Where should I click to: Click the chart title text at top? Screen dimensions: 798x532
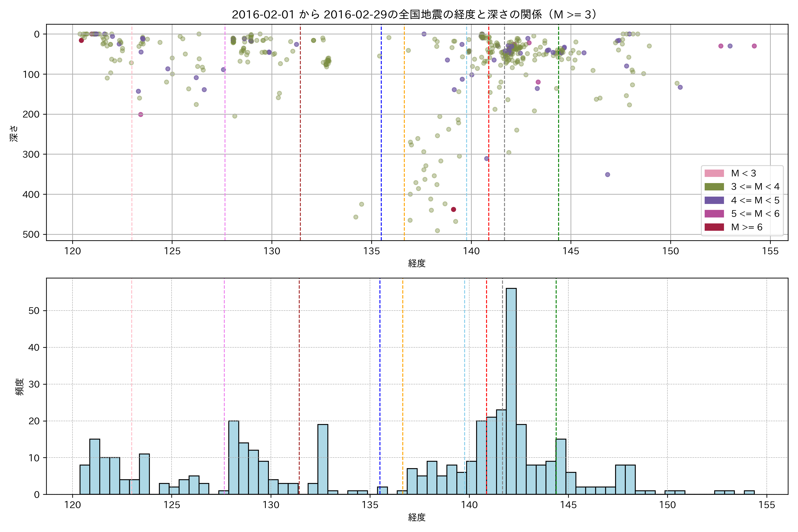tap(415, 14)
